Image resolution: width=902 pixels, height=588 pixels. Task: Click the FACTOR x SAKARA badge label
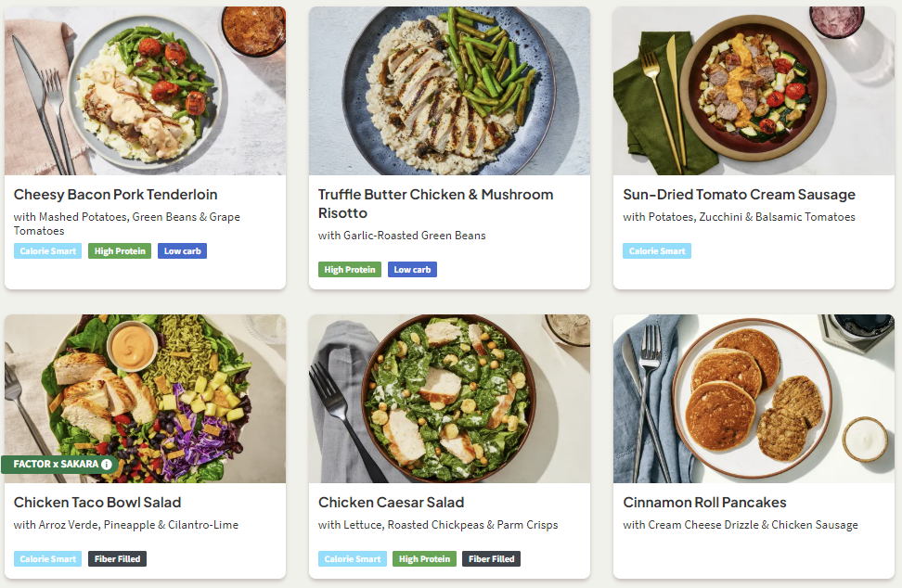pyautogui.click(x=56, y=465)
